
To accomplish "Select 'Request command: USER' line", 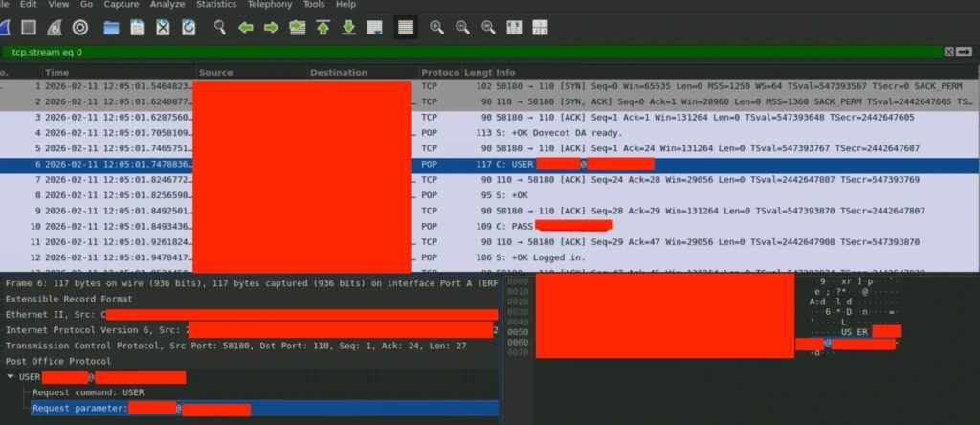I will coord(89,392).
